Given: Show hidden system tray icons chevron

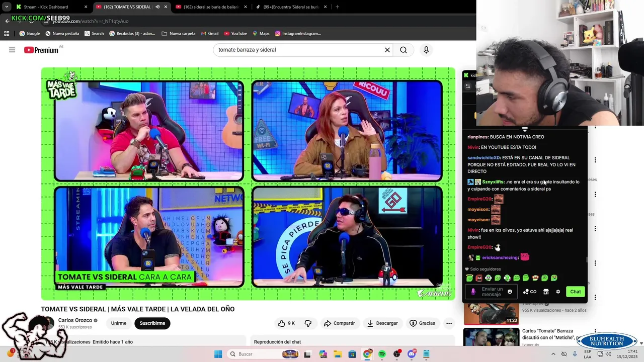Looking at the screenshot, I should tap(553, 354).
